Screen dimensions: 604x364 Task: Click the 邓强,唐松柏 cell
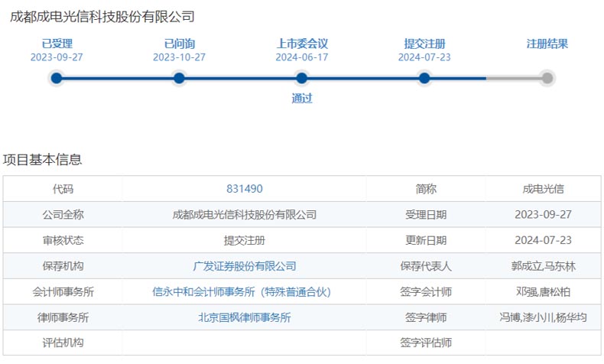click(543, 292)
